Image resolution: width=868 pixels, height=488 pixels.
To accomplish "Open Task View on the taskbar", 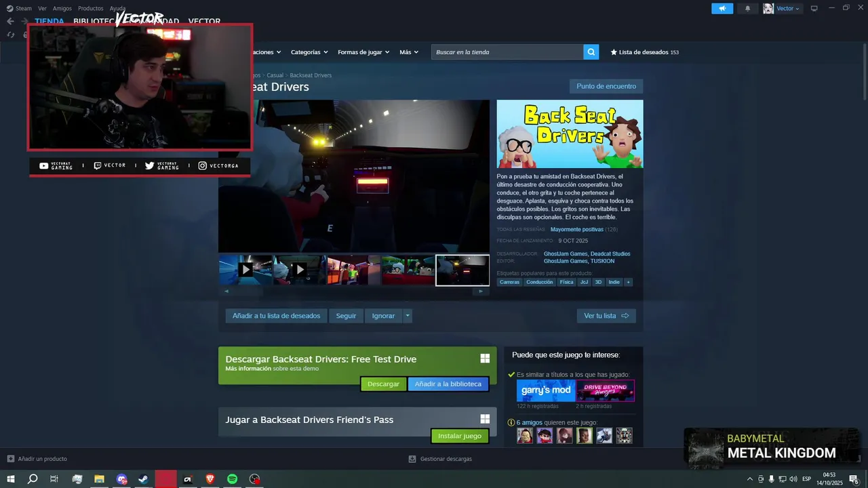I will click(54, 479).
